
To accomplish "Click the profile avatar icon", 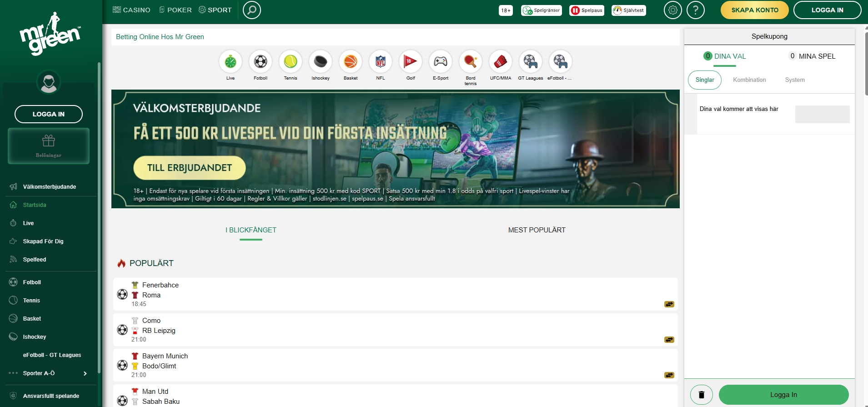I will click(49, 82).
